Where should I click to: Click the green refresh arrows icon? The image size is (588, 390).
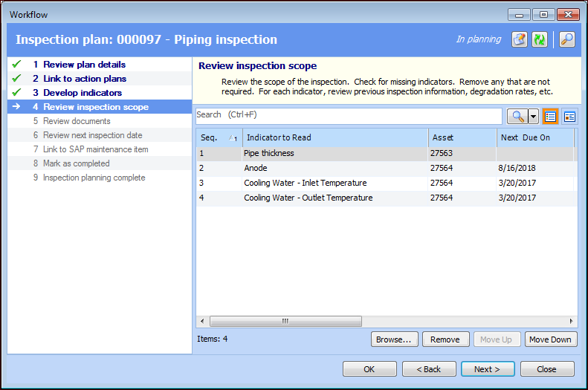pyautogui.click(x=539, y=39)
